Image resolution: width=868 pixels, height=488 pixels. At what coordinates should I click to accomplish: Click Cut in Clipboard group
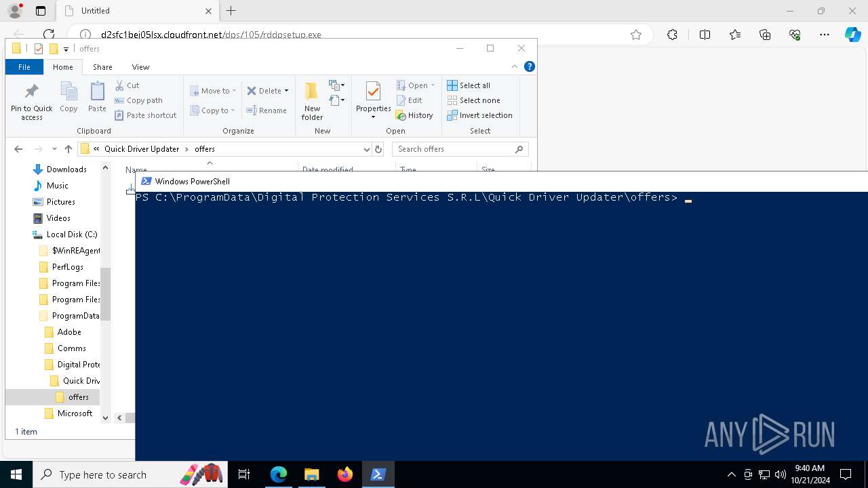click(x=127, y=85)
